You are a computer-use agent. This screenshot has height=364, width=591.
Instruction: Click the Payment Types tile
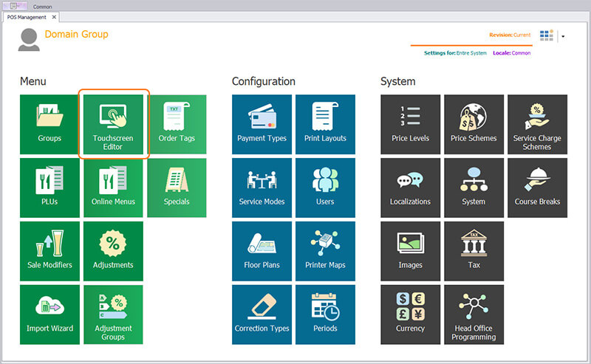tap(262, 124)
